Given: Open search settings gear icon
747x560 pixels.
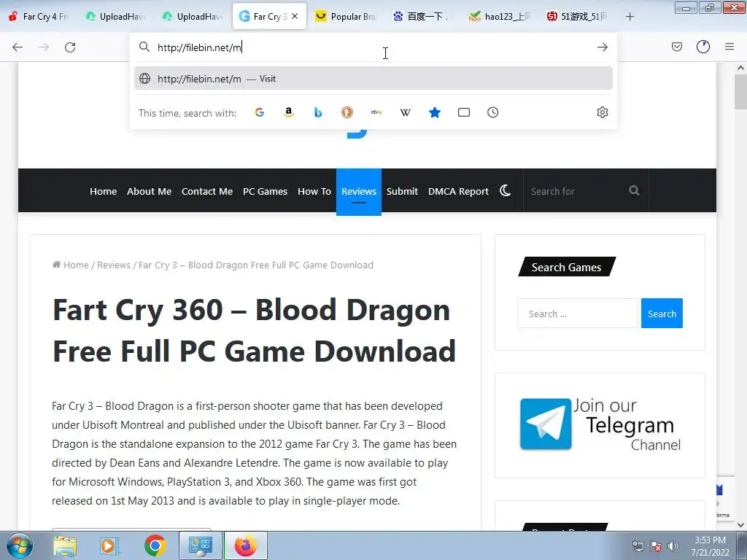Looking at the screenshot, I should 602,112.
